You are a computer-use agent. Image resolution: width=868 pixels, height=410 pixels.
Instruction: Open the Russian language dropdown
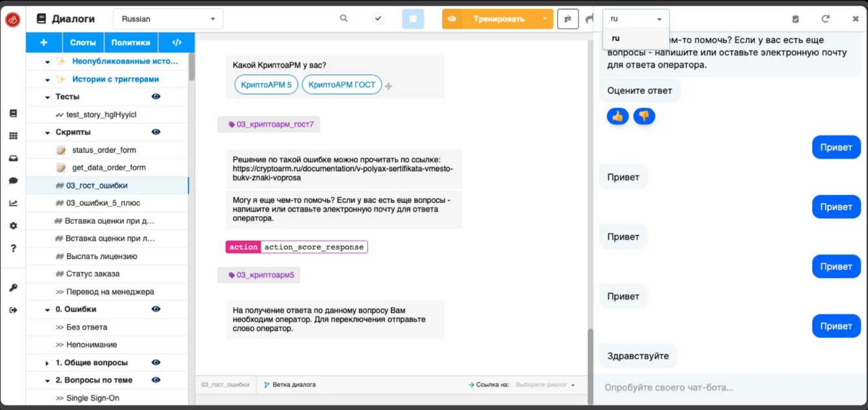168,19
